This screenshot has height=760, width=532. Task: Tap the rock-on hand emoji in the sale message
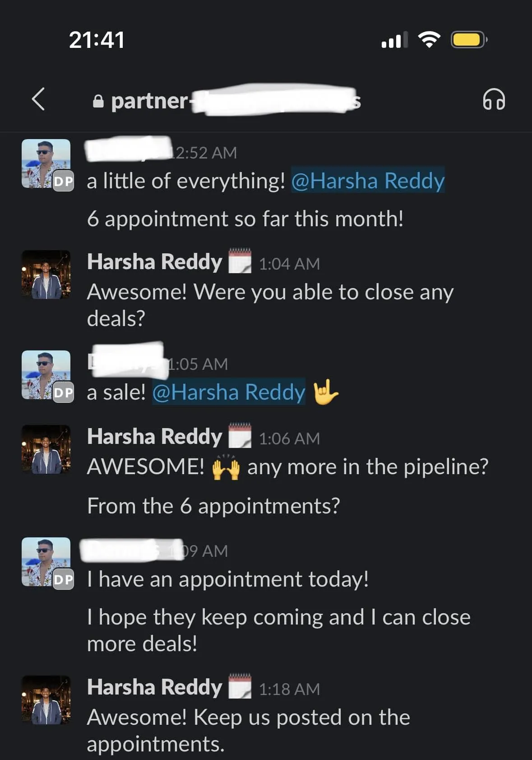point(325,392)
